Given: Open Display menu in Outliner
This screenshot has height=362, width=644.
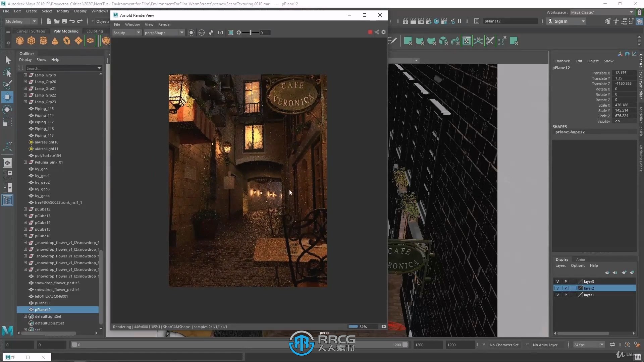Looking at the screenshot, I should [25, 60].
